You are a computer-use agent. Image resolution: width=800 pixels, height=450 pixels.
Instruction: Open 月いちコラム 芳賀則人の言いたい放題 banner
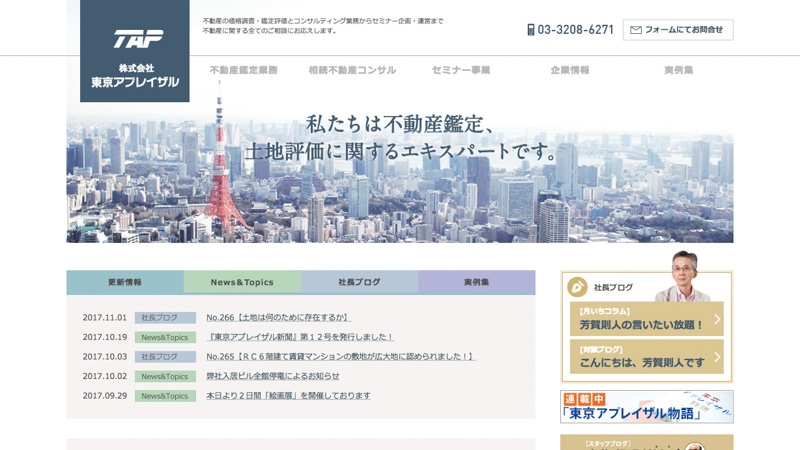click(x=646, y=319)
